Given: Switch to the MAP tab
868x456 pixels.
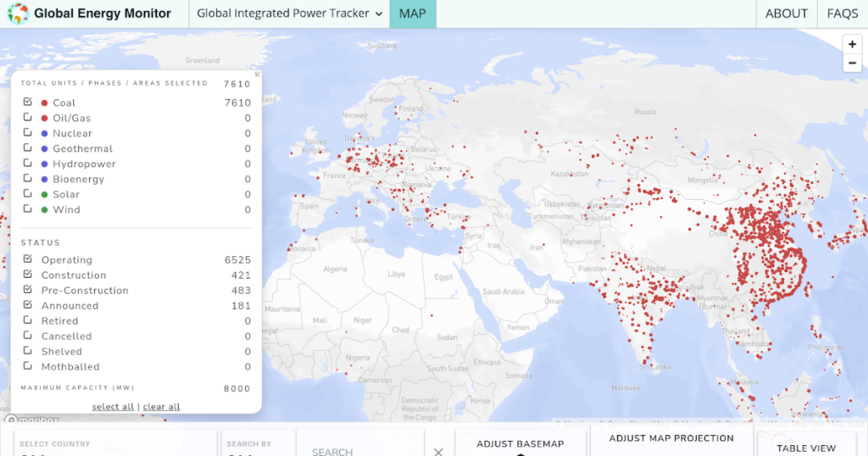Looking at the screenshot, I should [x=413, y=14].
